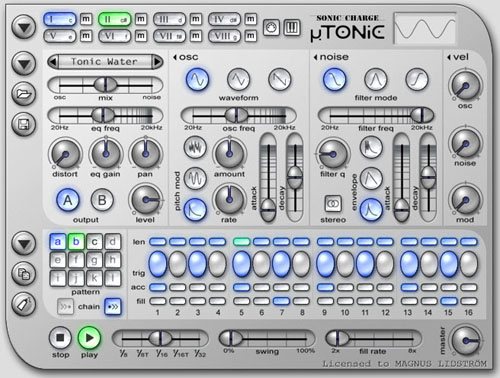The image size is (500, 378).
Task: Click the stop button
Action: (60, 338)
